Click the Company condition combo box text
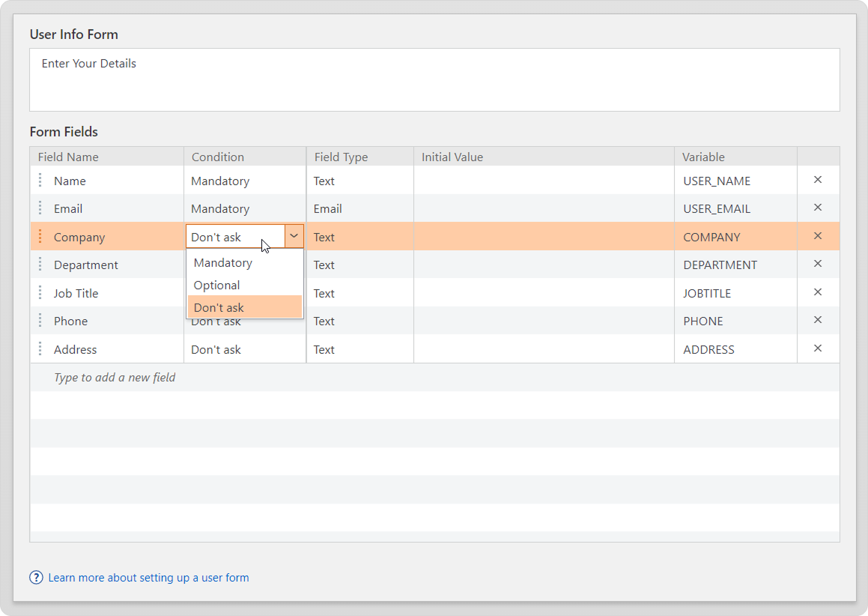Viewport: 868px width, 616px height. [x=236, y=237]
